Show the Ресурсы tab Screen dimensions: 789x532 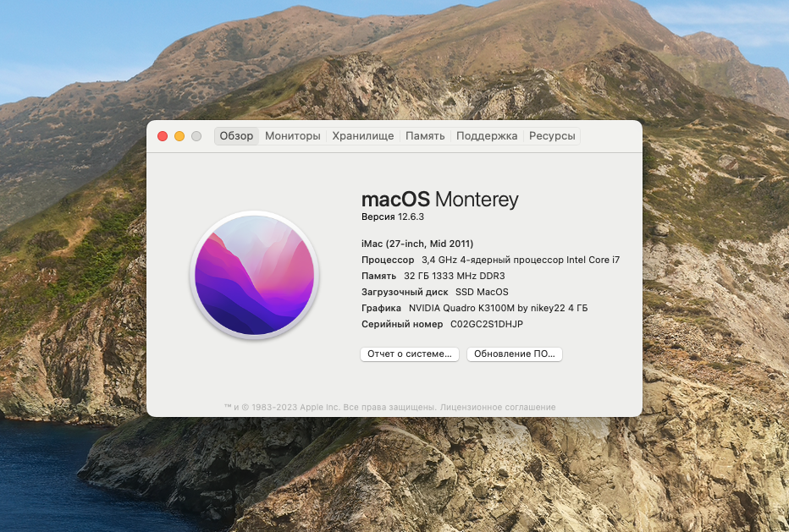552,136
